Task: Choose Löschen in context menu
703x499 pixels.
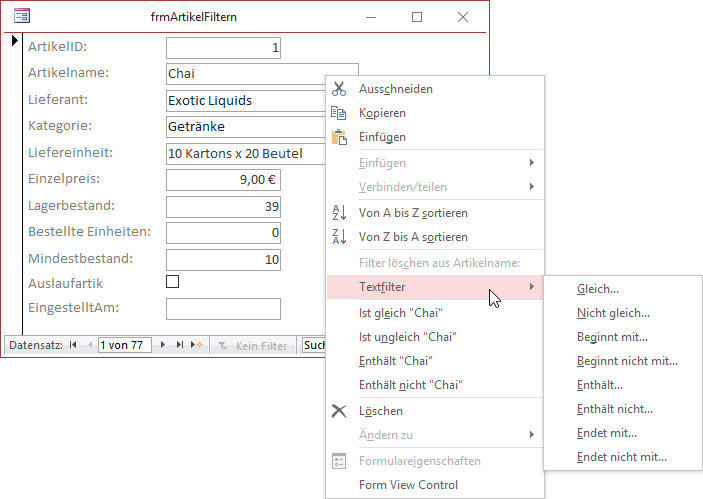Action: pyautogui.click(x=435, y=411)
